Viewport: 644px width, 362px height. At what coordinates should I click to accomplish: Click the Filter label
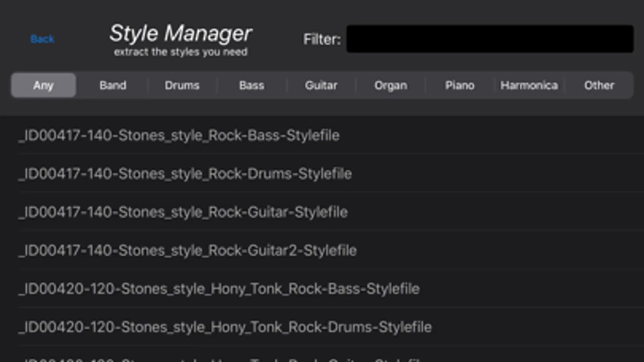click(x=322, y=39)
